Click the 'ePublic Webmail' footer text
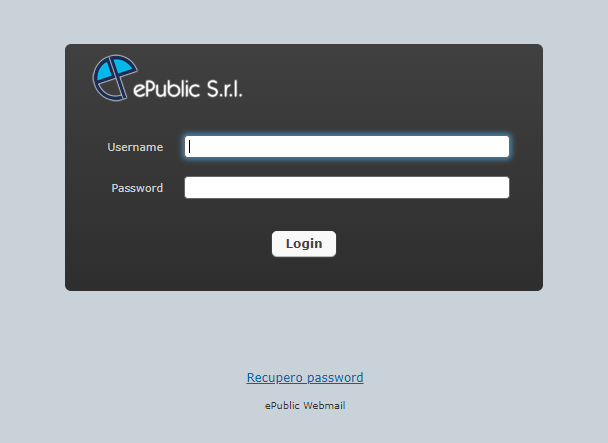Image resolution: width=608 pixels, height=443 pixels. tap(305, 406)
